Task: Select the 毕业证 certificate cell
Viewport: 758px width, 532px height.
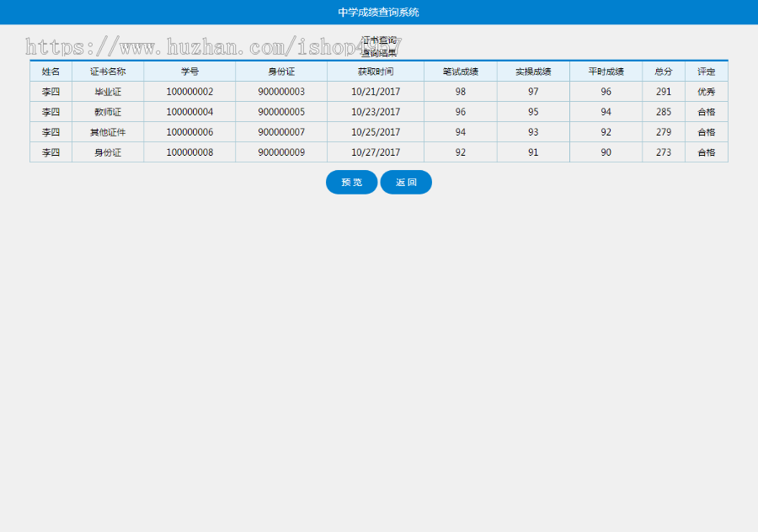Action: (x=108, y=92)
